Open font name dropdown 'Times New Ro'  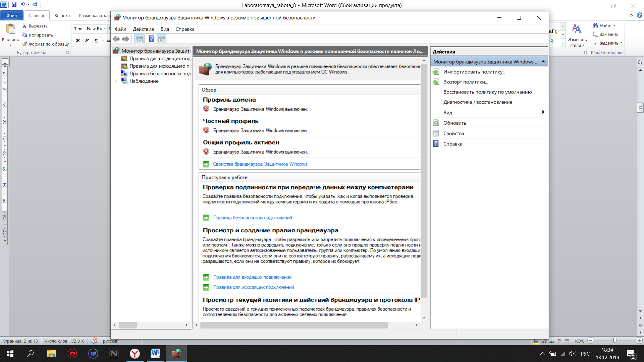click(x=105, y=29)
